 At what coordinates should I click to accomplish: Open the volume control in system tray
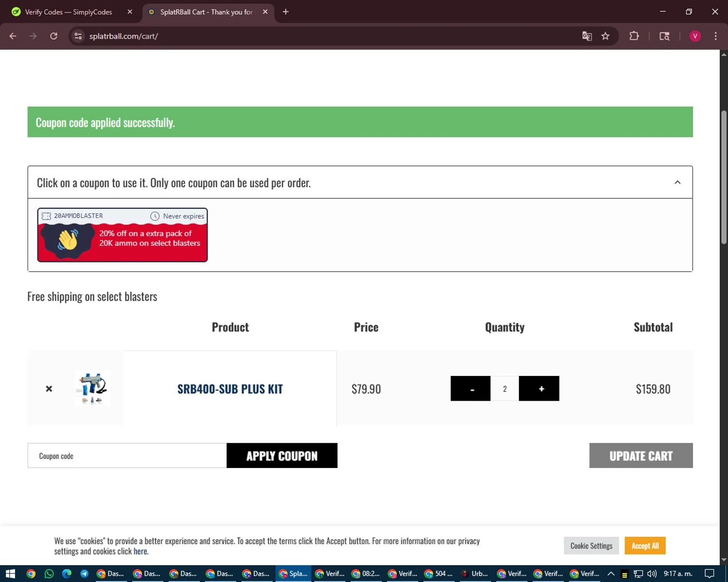click(x=652, y=574)
